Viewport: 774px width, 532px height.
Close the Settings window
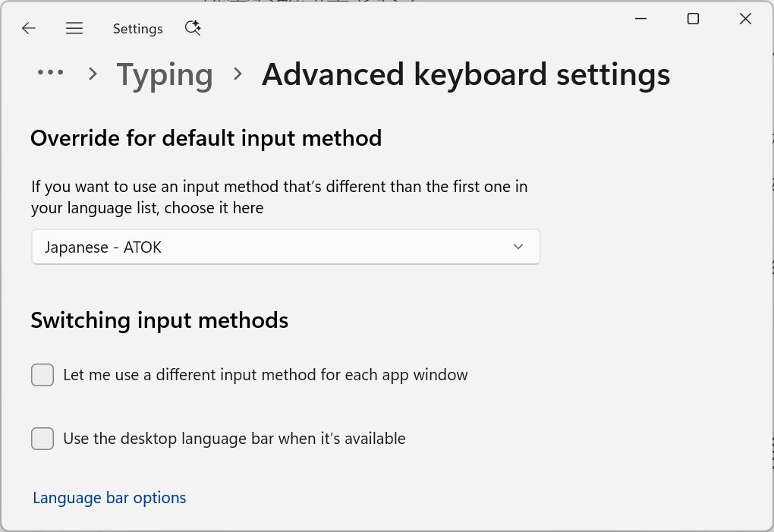point(745,19)
